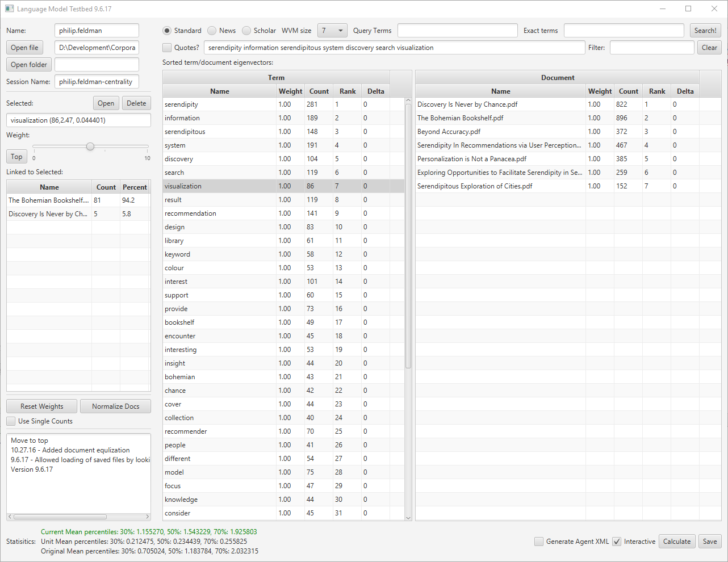The height and width of the screenshot is (562, 728).
Task: Toggle Use Single Counts checkbox
Action: click(x=11, y=421)
